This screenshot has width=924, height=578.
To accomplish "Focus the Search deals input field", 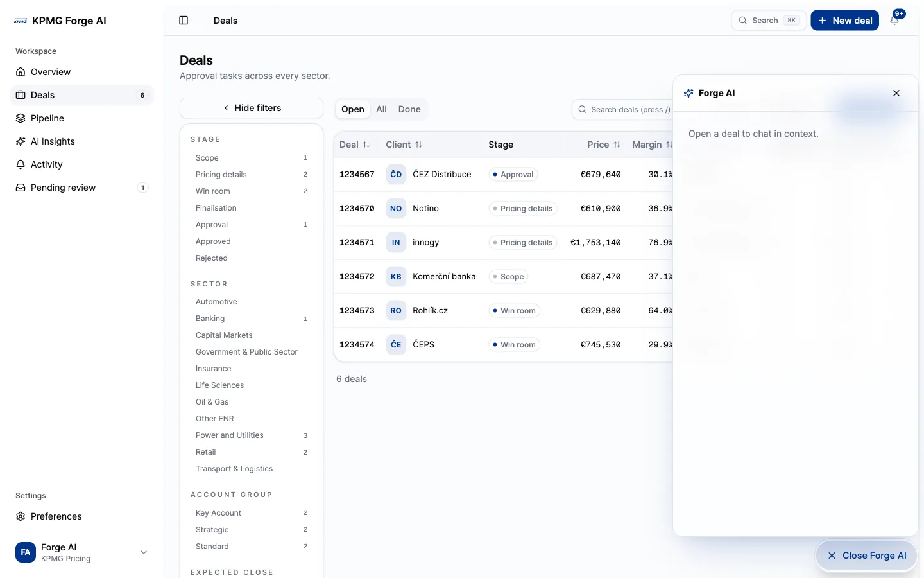I will [622, 110].
